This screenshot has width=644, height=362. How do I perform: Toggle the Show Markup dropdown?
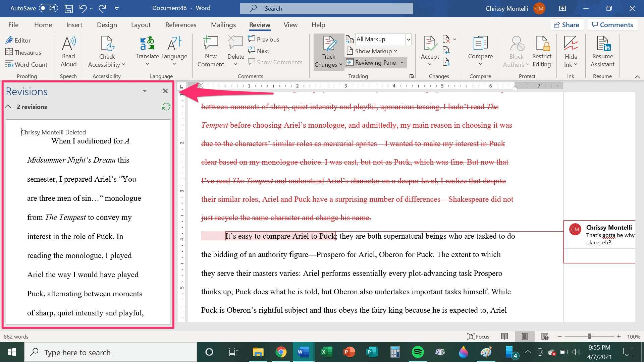click(374, 51)
